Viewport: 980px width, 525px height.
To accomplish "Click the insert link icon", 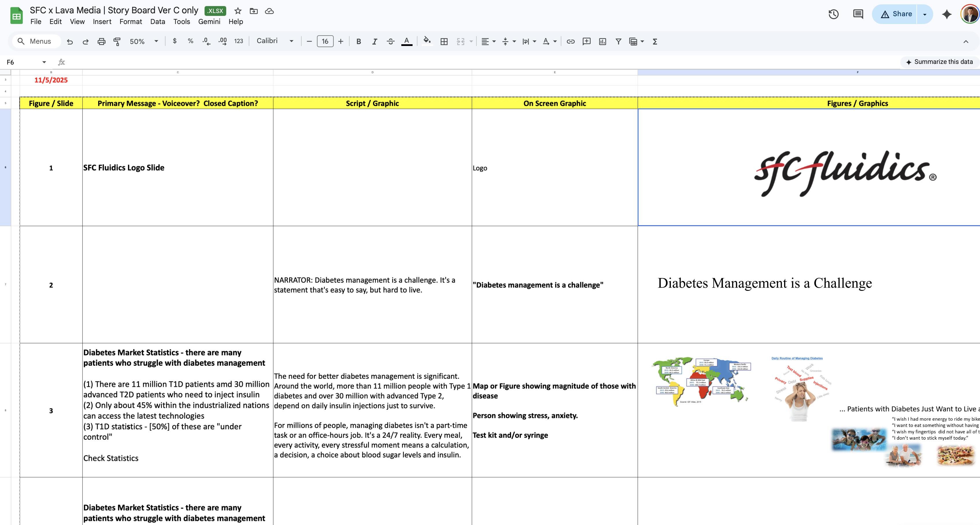I will (x=570, y=42).
